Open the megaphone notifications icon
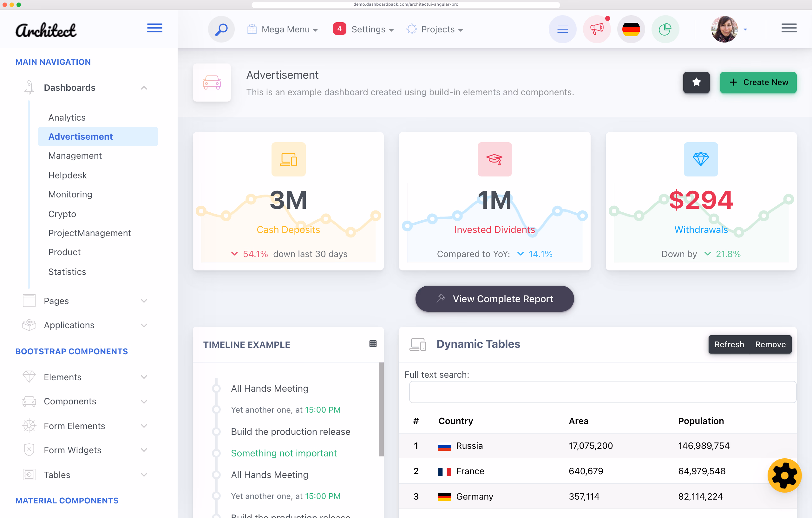The height and width of the screenshot is (518, 812). point(597,29)
